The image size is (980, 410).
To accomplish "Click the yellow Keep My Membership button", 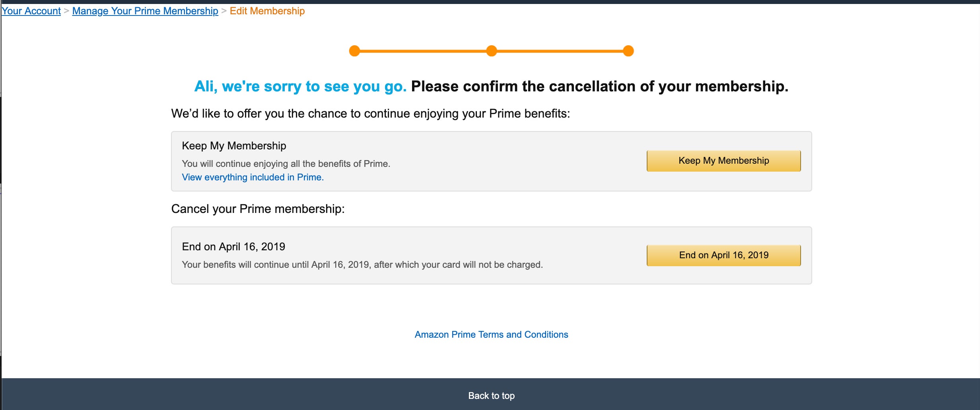I will [x=723, y=161].
